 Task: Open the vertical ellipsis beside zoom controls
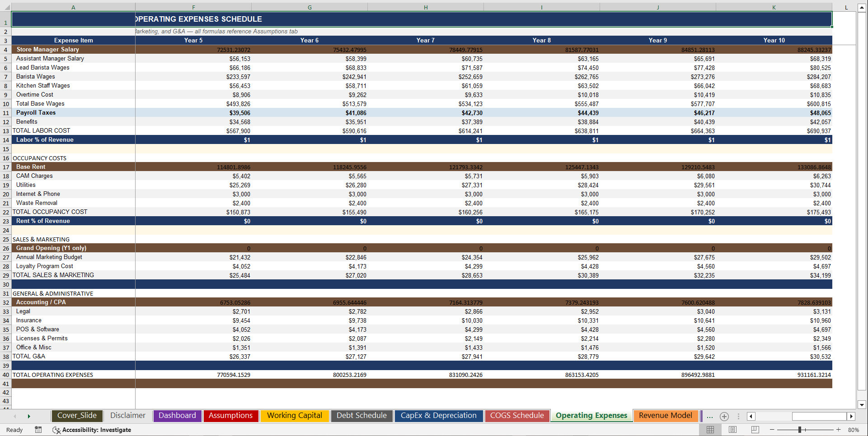click(739, 416)
